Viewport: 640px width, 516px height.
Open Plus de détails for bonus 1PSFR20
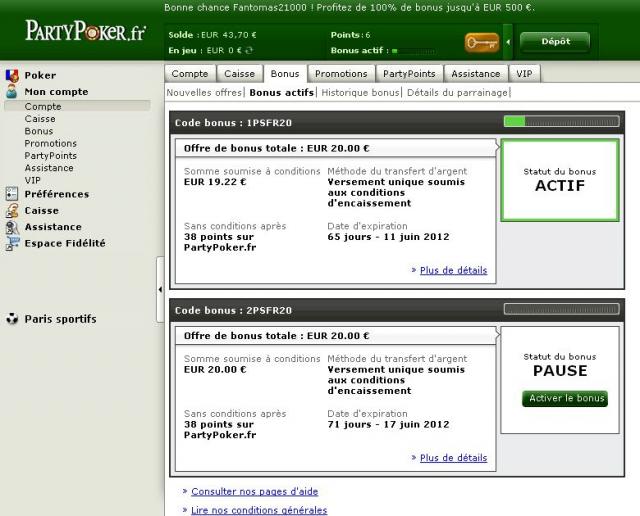coord(453,270)
